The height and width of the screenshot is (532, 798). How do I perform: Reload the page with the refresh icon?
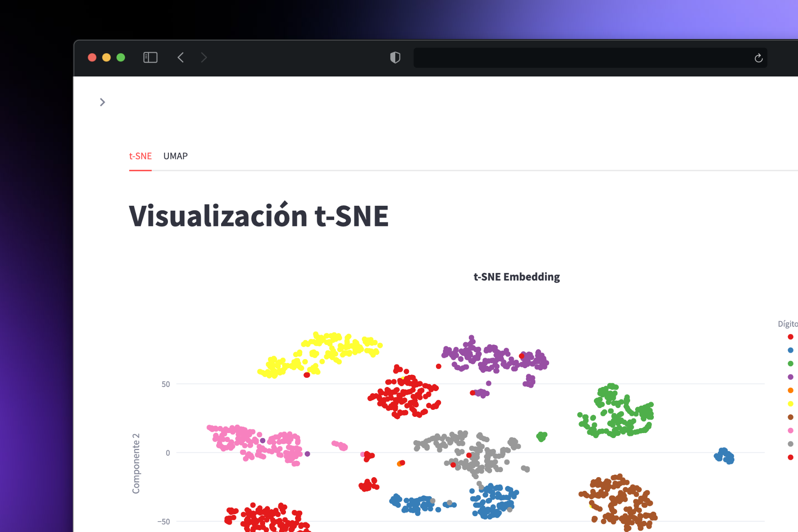pyautogui.click(x=759, y=58)
